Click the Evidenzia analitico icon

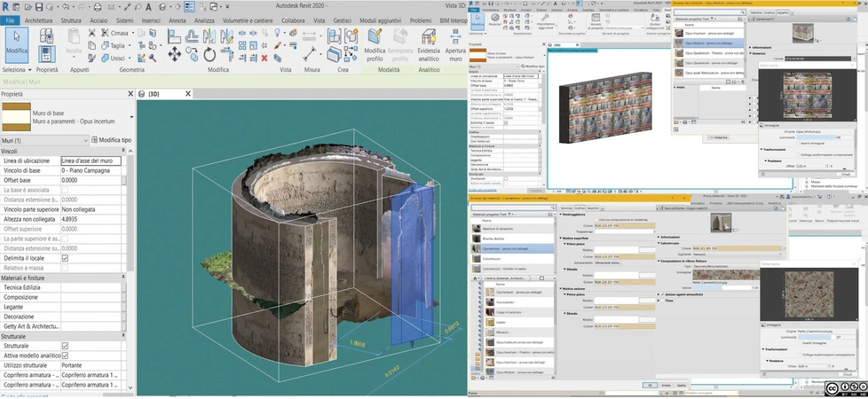click(429, 37)
